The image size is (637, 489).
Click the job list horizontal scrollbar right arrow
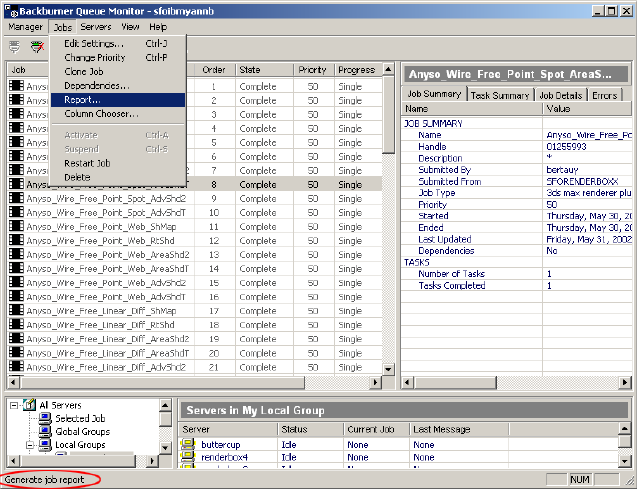click(375, 382)
